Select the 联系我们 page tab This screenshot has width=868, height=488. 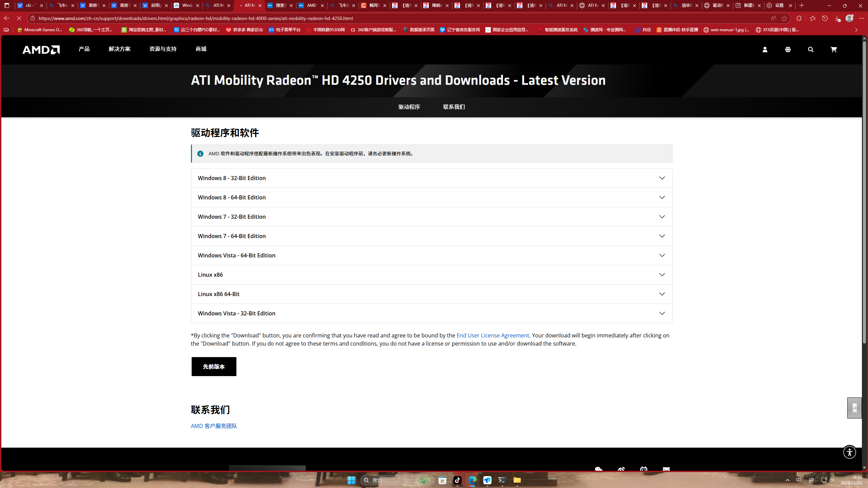(x=454, y=107)
